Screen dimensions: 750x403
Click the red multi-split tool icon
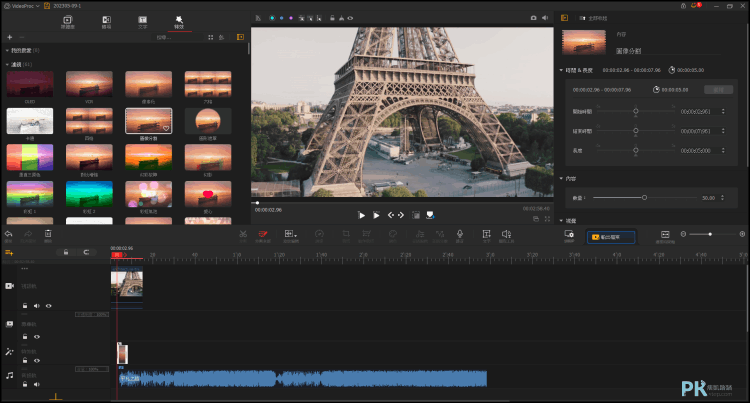pos(263,234)
